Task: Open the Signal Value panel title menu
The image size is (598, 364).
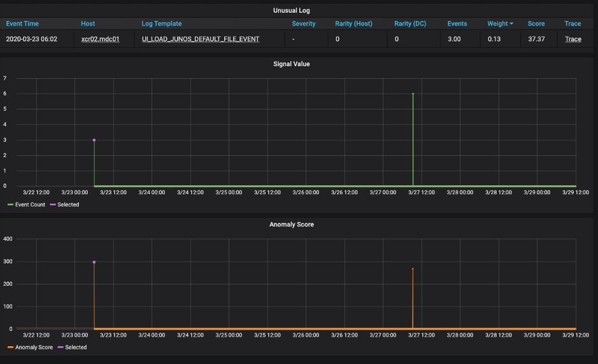Action: (292, 64)
